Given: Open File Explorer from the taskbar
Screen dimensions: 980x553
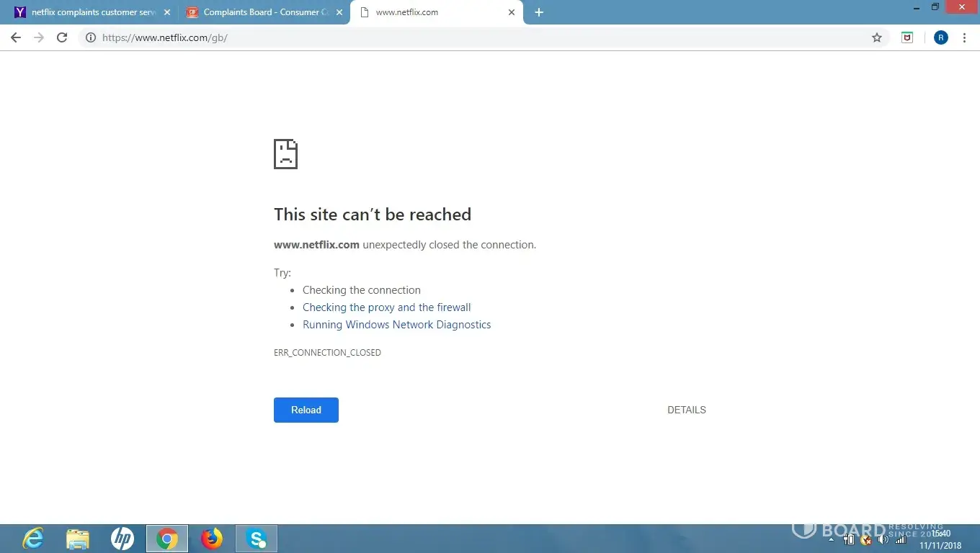Looking at the screenshot, I should (x=78, y=539).
